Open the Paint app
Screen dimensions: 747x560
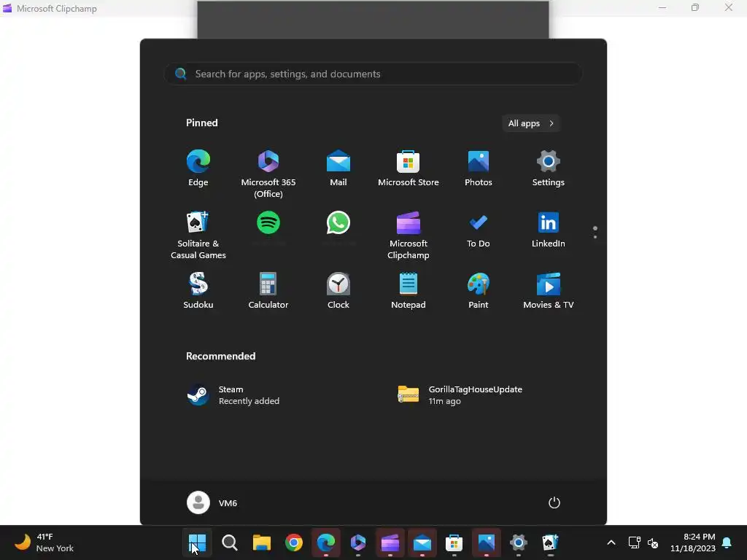479,290
